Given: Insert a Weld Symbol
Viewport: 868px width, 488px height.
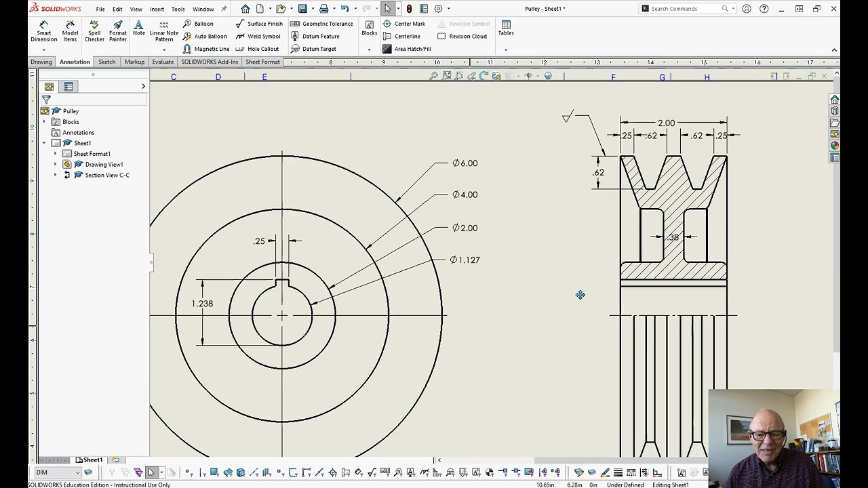Looking at the screenshot, I should (x=258, y=37).
